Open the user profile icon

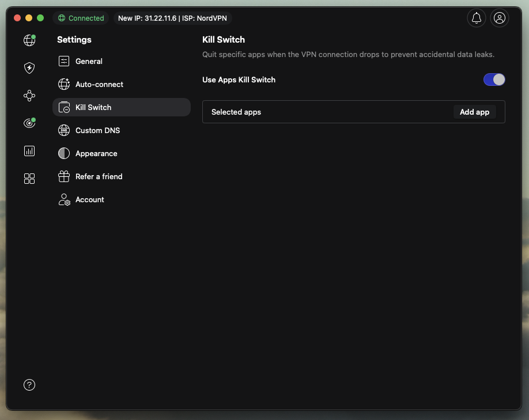point(499,18)
